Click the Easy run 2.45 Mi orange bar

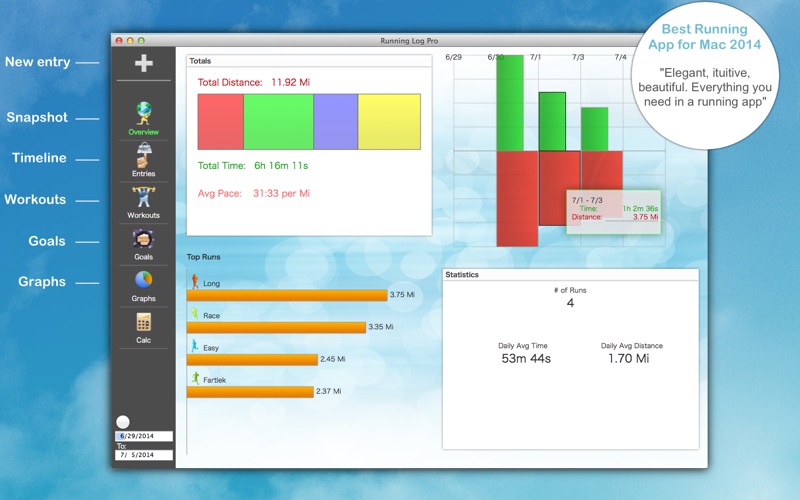252,360
